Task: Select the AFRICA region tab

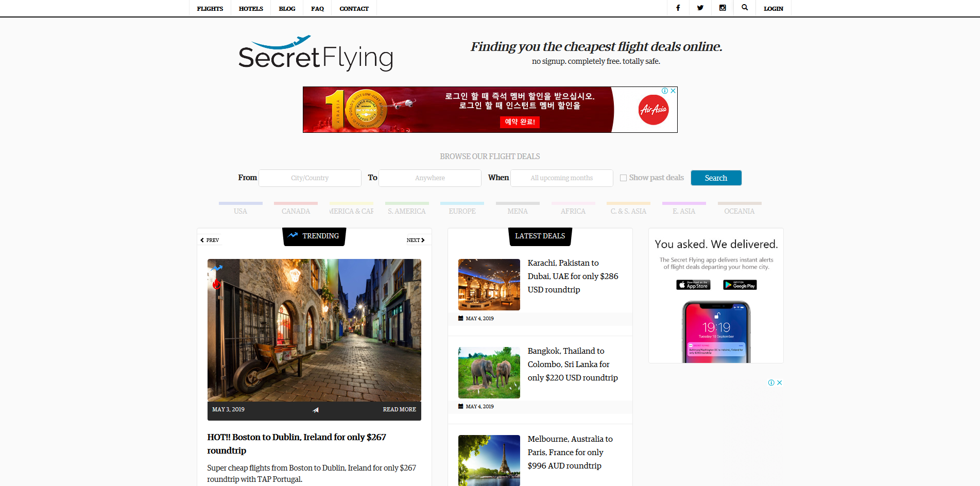Action: coord(573,209)
